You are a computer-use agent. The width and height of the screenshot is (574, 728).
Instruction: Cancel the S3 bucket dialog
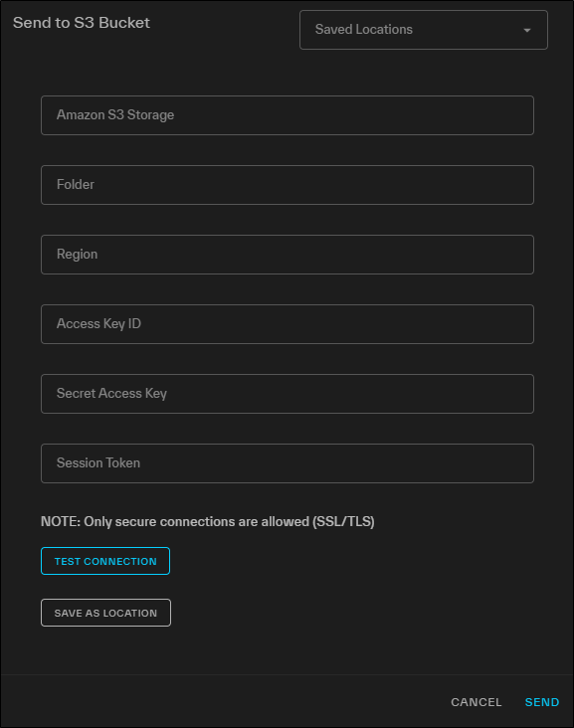tap(476, 702)
